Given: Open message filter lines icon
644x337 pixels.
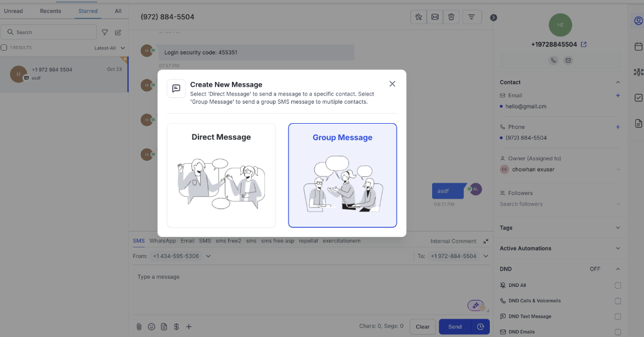Looking at the screenshot, I should [x=472, y=17].
